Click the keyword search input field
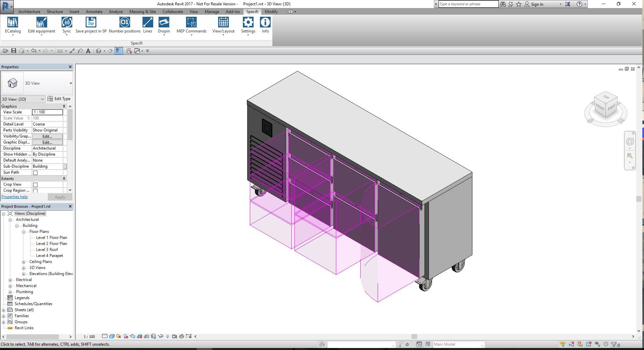The width and height of the screenshot is (644, 350). click(x=468, y=4)
